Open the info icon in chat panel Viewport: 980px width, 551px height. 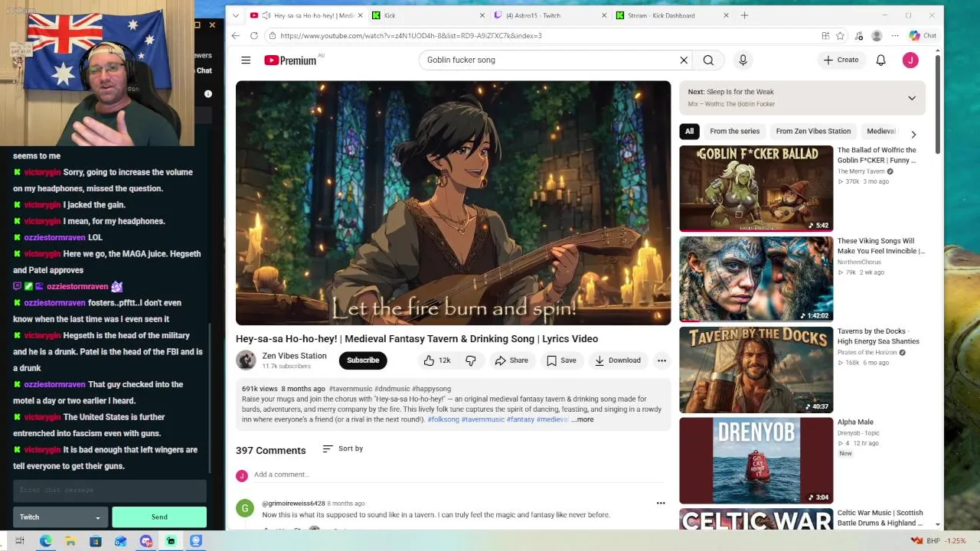pos(207,93)
